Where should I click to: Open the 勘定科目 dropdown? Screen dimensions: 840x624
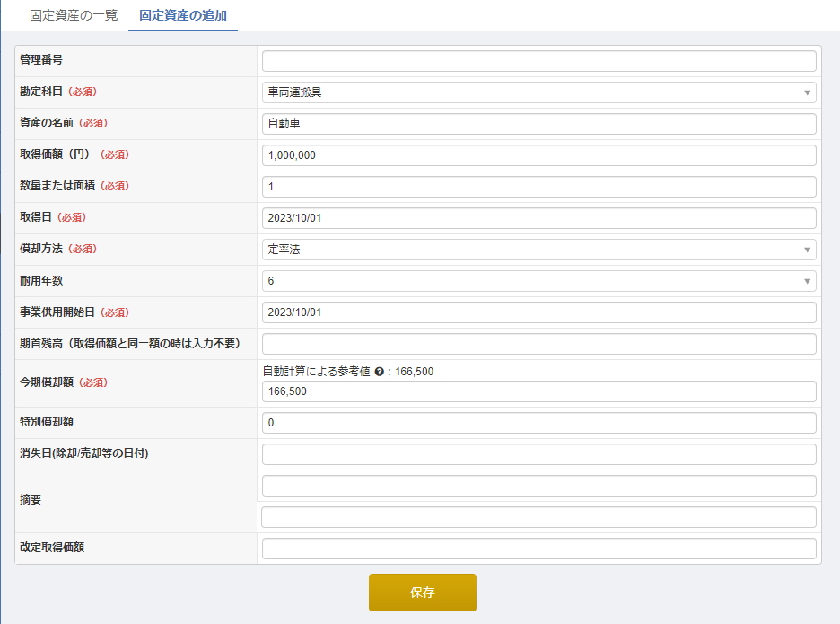coord(538,92)
